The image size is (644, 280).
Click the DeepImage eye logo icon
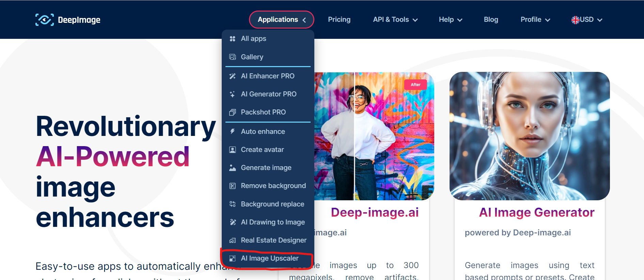(45, 20)
